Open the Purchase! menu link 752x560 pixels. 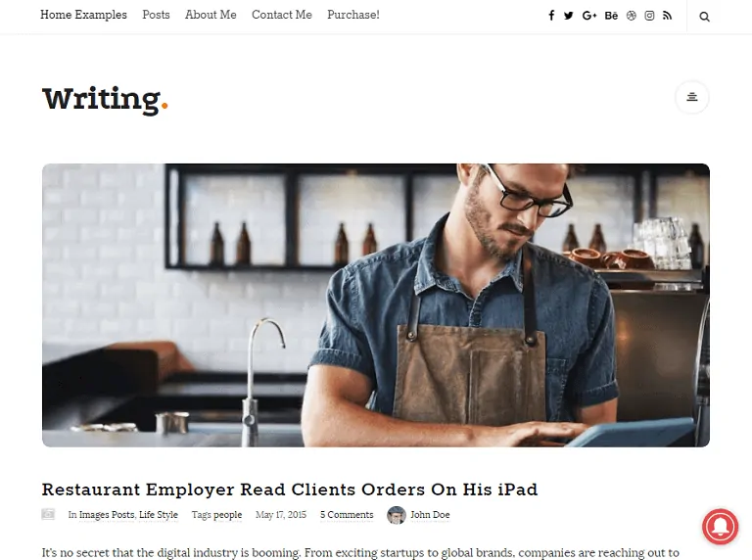tap(352, 15)
